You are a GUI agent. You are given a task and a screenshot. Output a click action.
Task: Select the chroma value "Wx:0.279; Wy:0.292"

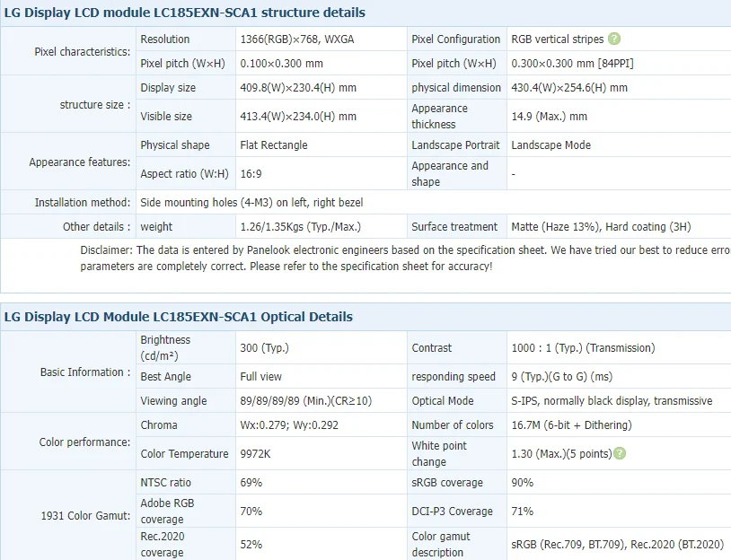pyautogui.click(x=289, y=424)
